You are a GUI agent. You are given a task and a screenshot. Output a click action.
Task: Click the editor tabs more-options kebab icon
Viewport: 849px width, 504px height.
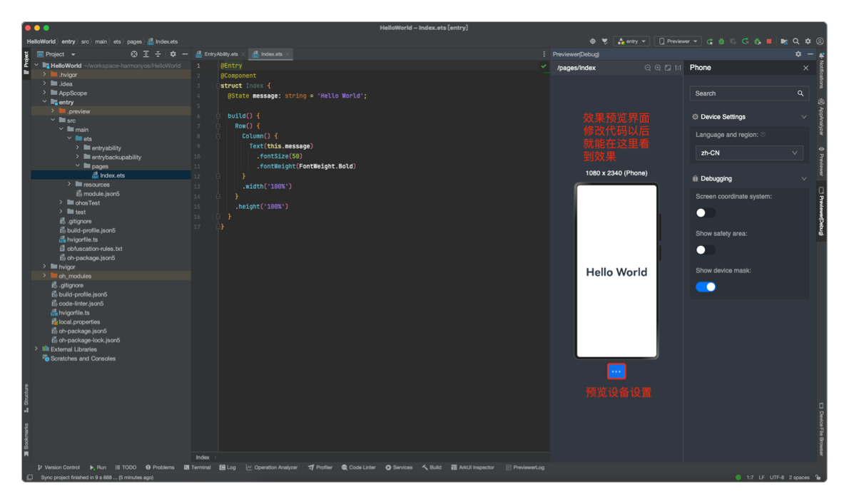[x=544, y=54]
